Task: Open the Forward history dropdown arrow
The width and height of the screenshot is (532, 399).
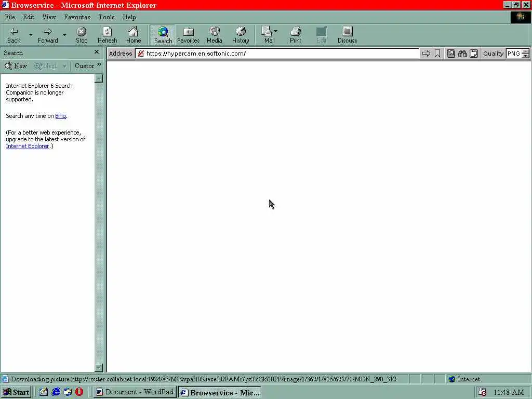Action: tap(64, 35)
